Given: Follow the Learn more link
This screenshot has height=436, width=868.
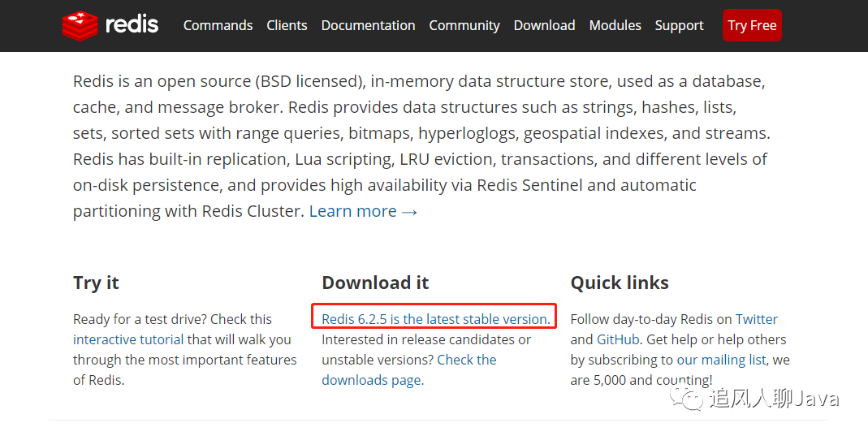Looking at the screenshot, I should pos(363,211).
